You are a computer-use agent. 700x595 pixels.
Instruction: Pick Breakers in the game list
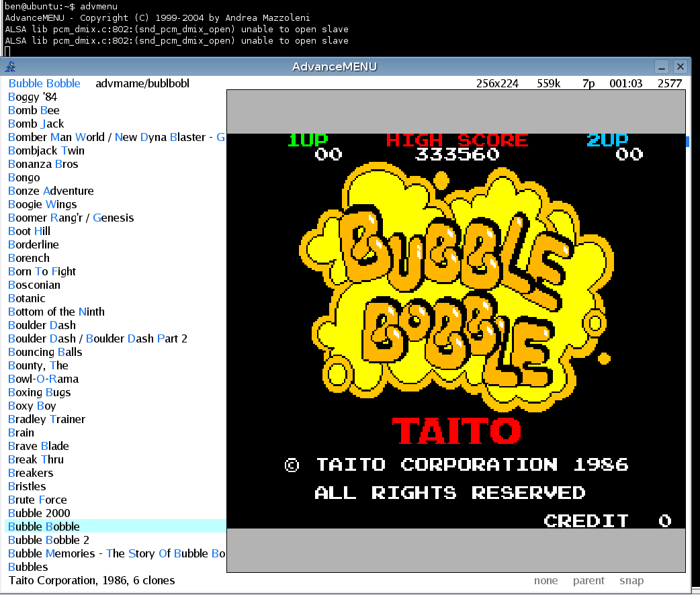[30, 472]
